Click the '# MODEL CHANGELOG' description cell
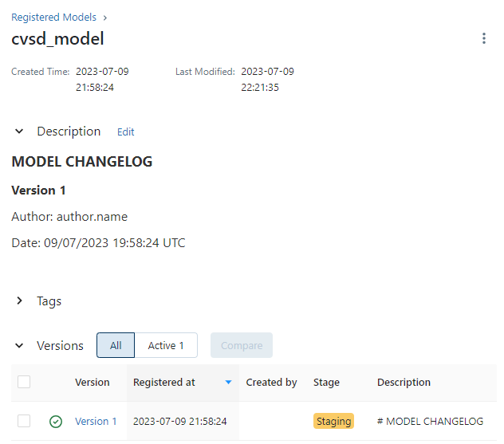Image resolution: width=504 pixels, height=444 pixels. (x=430, y=422)
